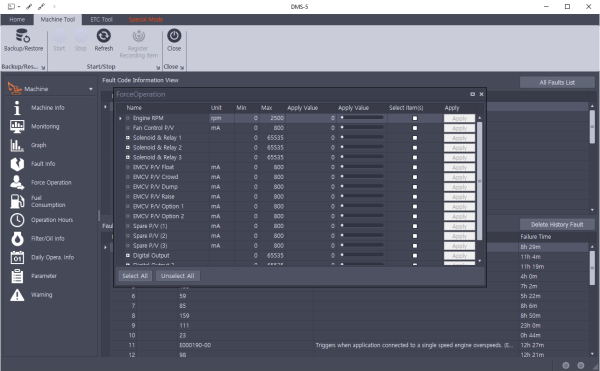Expand the Solenoid & Relay 3 row
The width and height of the screenshot is (600, 371).
click(128, 157)
